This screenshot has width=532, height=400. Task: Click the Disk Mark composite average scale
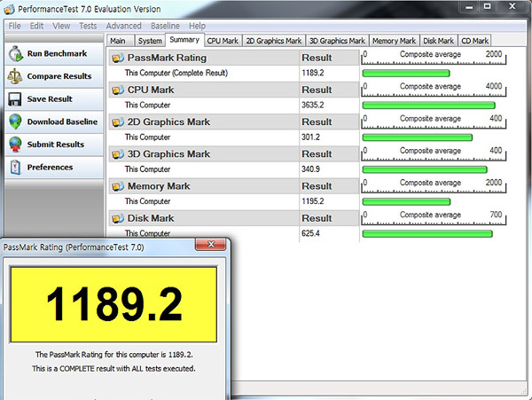coord(434,218)
